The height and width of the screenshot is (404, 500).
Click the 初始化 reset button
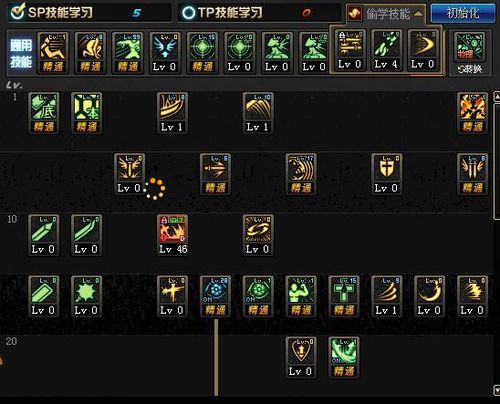click(x=463, y=13)
